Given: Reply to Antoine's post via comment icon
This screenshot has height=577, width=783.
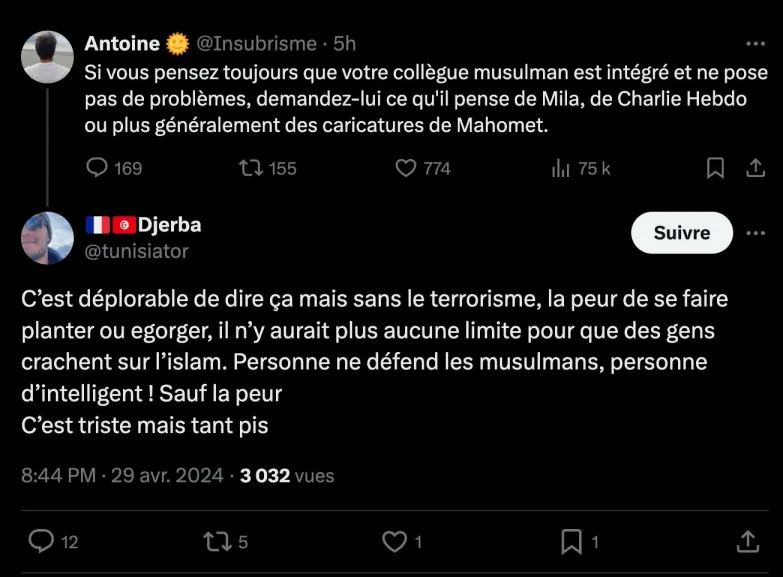Looking at the screenshot, I should coord(97,168).
